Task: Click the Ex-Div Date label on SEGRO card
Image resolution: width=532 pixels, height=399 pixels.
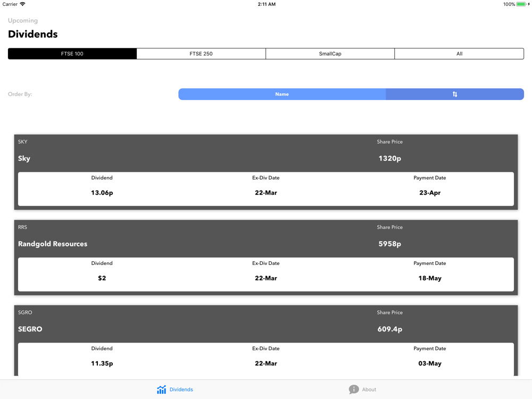Action: coord(266,348)
